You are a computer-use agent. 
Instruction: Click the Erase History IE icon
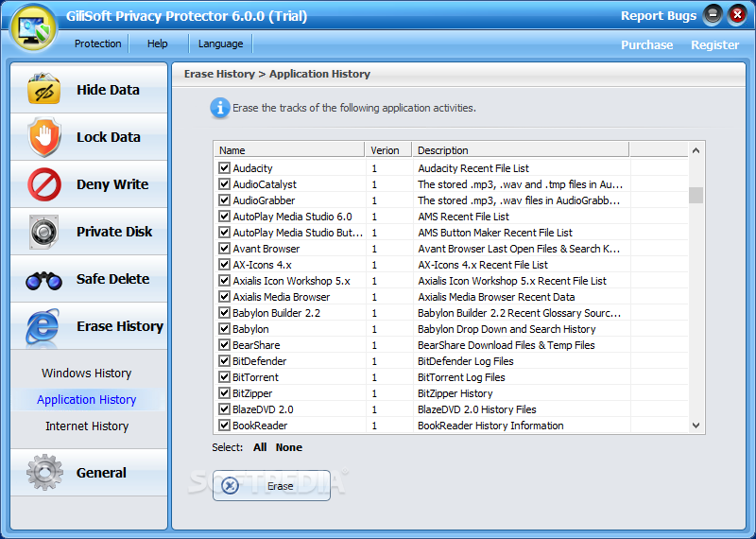43,326
